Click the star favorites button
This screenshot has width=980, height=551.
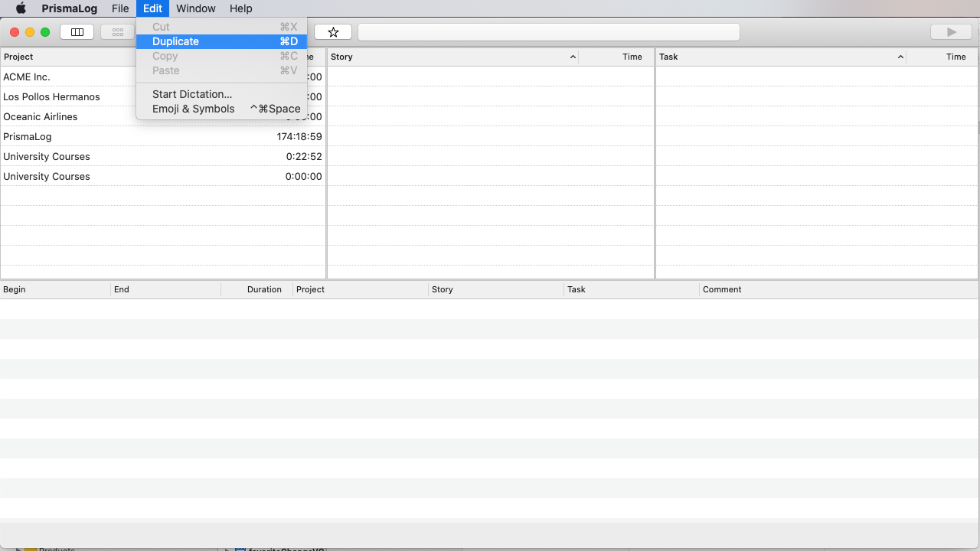point(333,32)
